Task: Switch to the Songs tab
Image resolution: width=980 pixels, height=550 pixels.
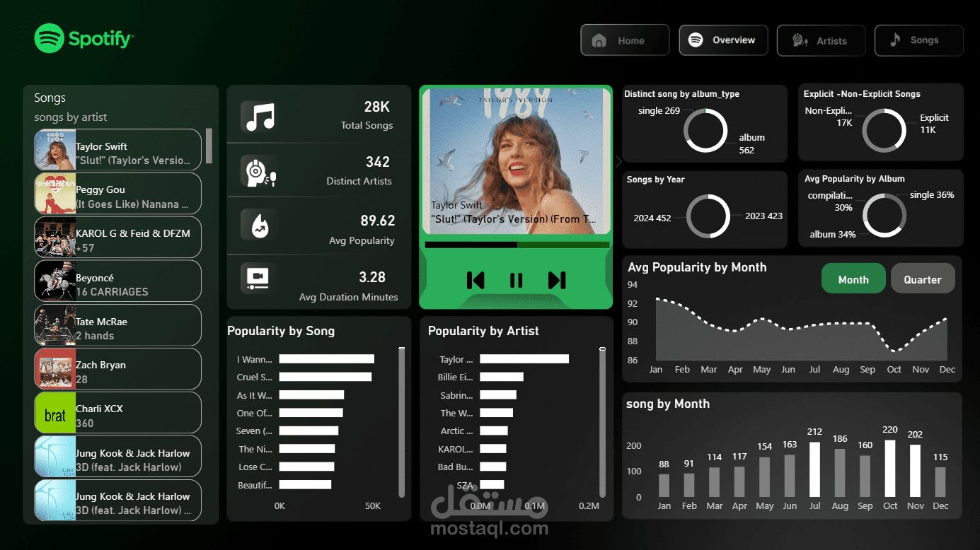Action: (x=918, y=40)
